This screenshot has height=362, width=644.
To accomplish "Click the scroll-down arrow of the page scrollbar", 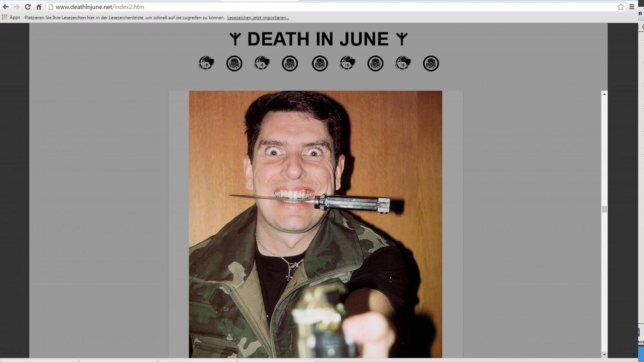I will click(604, 354).
